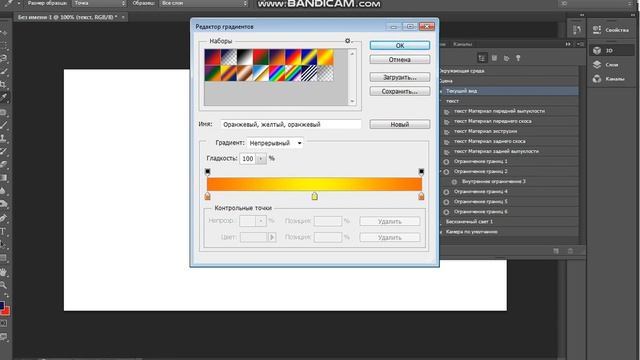Open the Гладкость slider arrow
The image size is (640, 360).
coord(261,158)
